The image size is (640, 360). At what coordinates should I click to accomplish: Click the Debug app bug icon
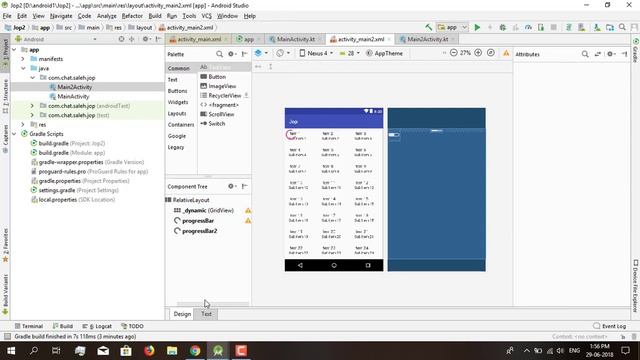502,27
